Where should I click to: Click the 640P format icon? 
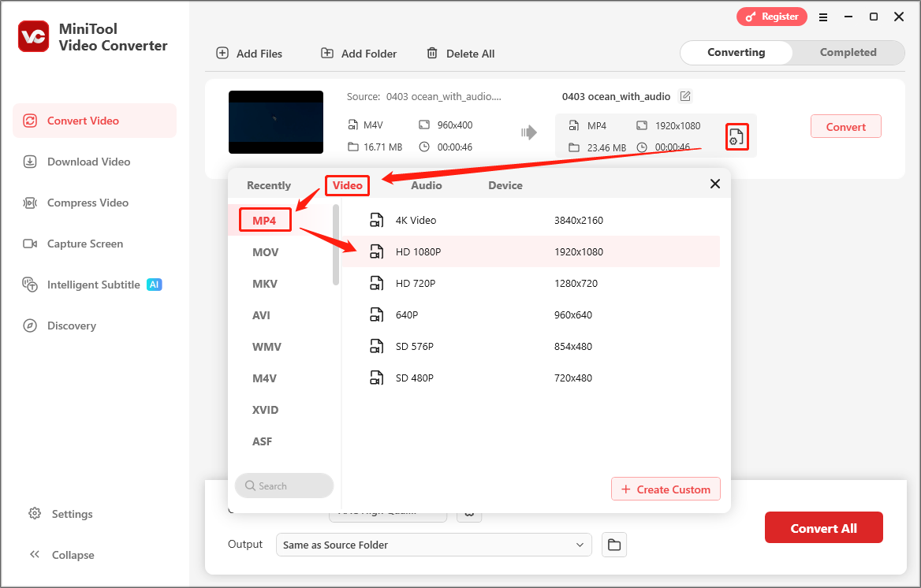[x=376, y=314]
